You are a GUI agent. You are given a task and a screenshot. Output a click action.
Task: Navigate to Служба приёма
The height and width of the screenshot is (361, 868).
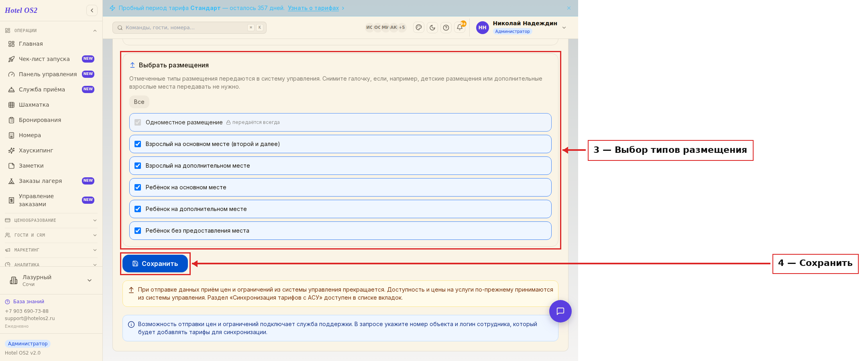[51, 89]
